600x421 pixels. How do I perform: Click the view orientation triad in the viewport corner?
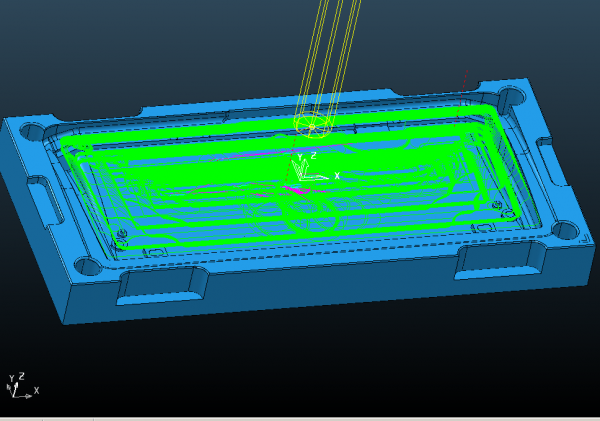point(23,385)
